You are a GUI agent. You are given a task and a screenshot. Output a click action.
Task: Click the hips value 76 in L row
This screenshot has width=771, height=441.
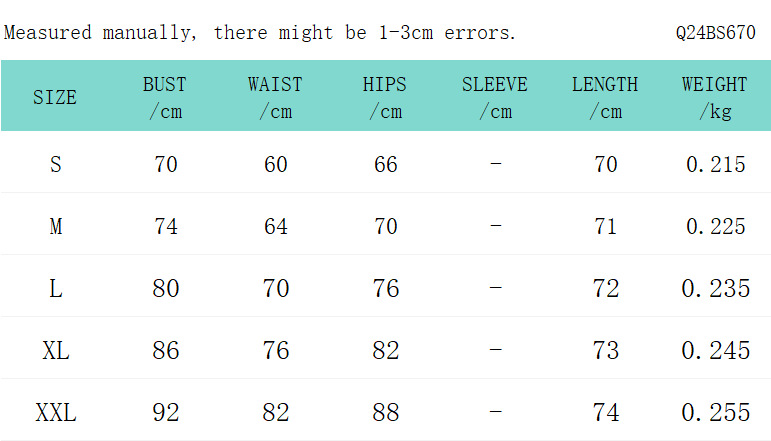385,288
